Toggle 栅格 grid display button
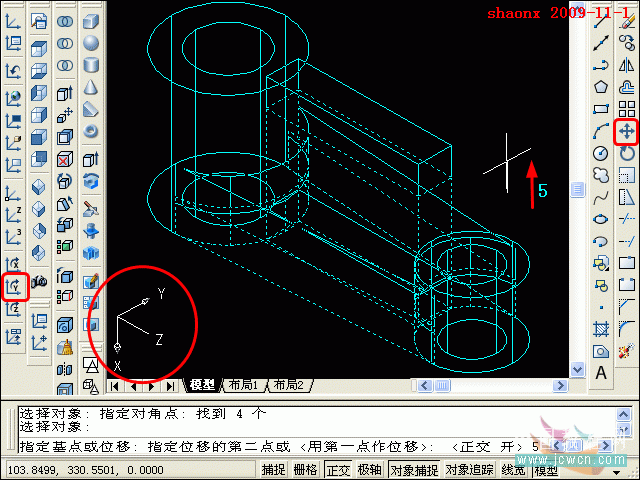640x480 pixels. [305, 470]
